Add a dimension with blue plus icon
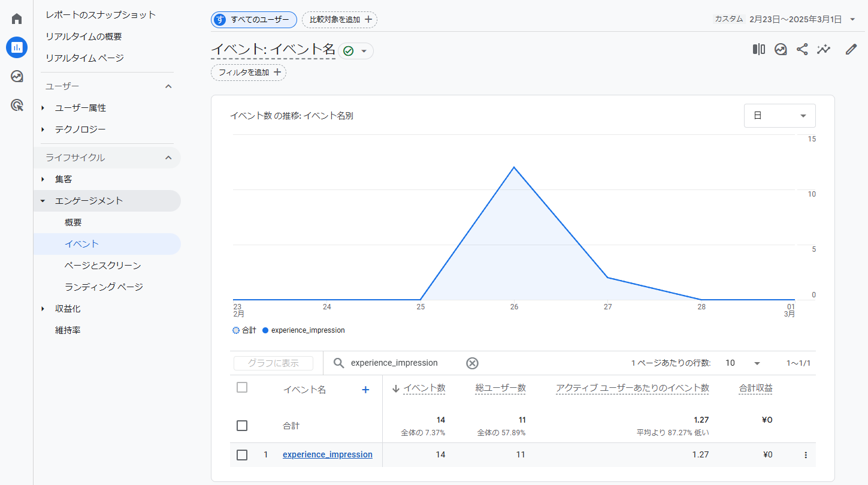The image size is (868, 485). tap(365, 390)
